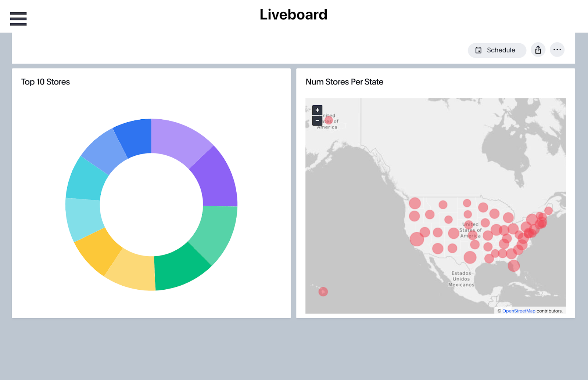This screenshot has height=380, width=588.
Task: Click the Num Stores Per State title
Action: tap(344, 82)
